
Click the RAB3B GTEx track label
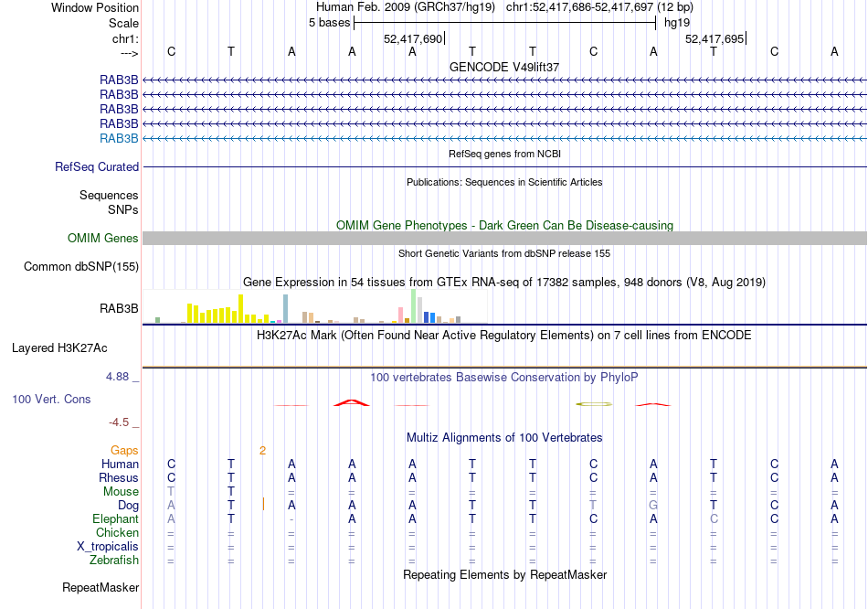pos(119,309)
